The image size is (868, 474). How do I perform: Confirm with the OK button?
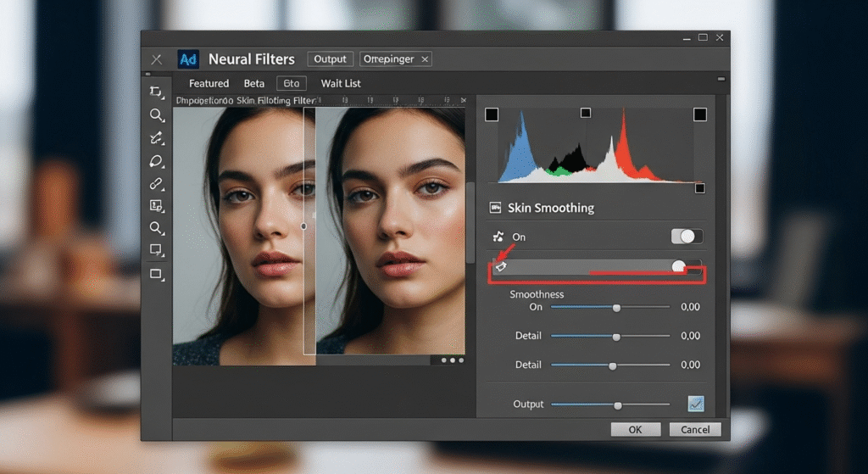coord(636,430)
